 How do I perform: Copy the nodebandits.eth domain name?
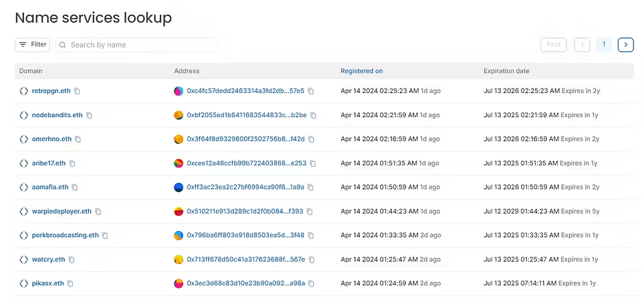pos(89,115)
